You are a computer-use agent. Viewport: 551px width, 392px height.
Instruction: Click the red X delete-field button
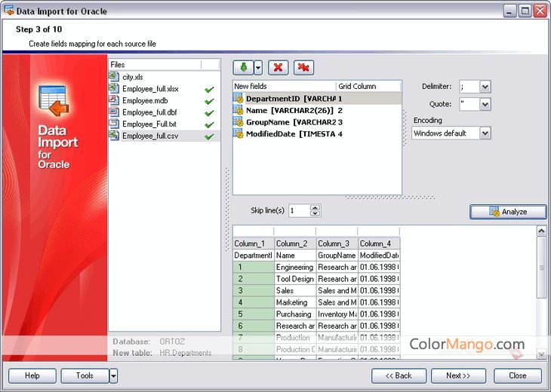(278, 67)
